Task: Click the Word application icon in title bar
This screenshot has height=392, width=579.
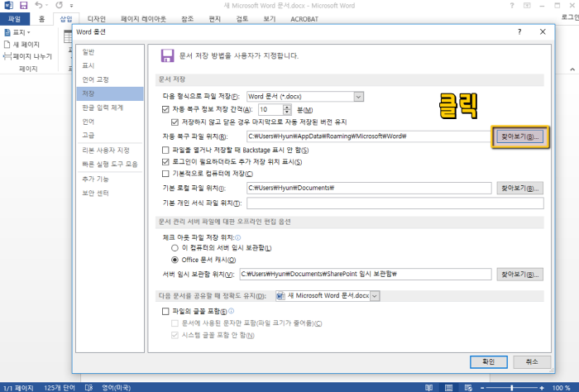Action: [8, 6]
